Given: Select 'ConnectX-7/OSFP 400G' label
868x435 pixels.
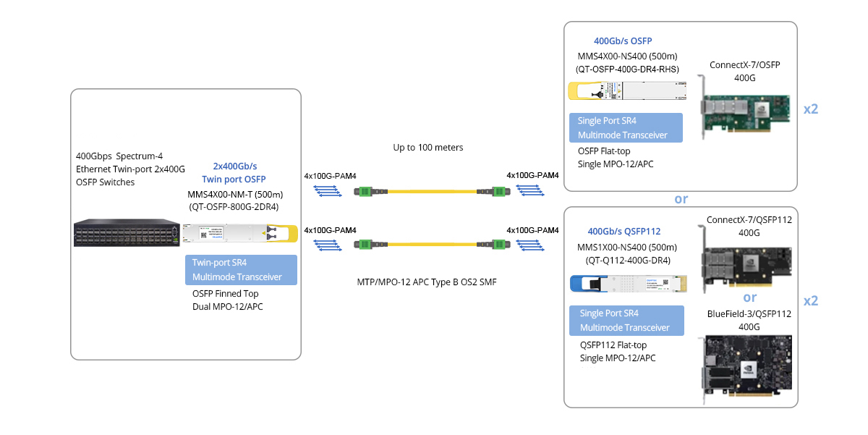Looking at the screenshot, I should pos(745,71).
